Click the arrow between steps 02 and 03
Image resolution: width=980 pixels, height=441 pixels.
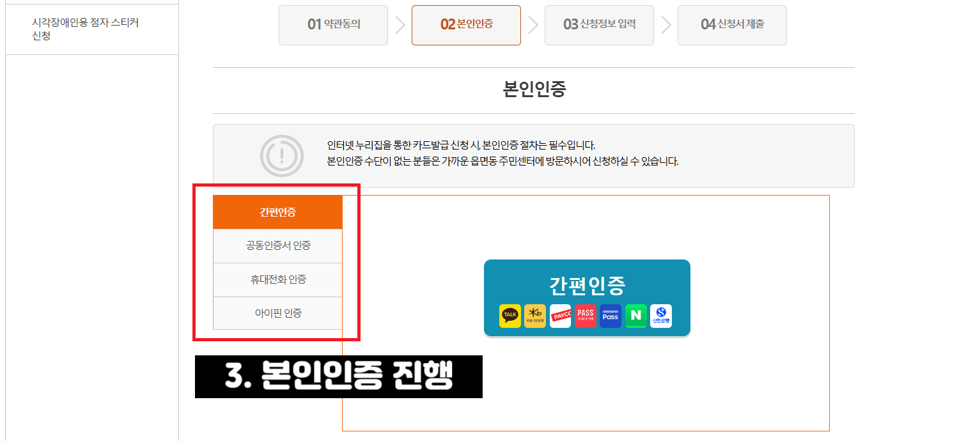(x=533, y=25)
